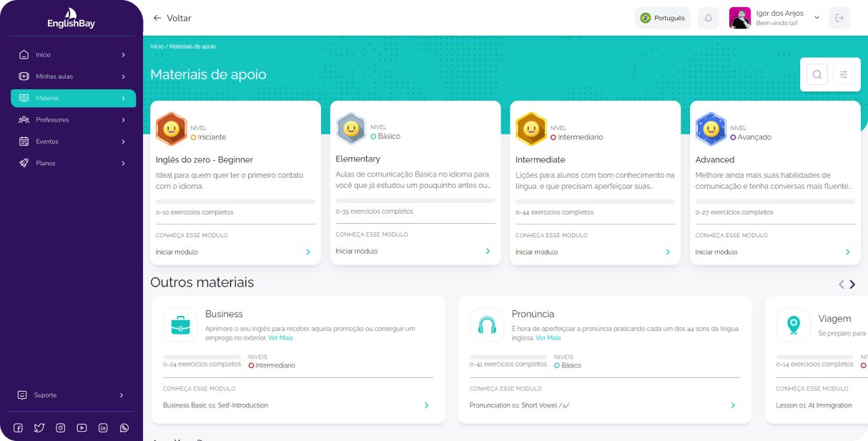Image resolution: width=868 pixels, height=441 pixels.
Task: Open arrow for Intermediate module
Action: coord(668,252)
